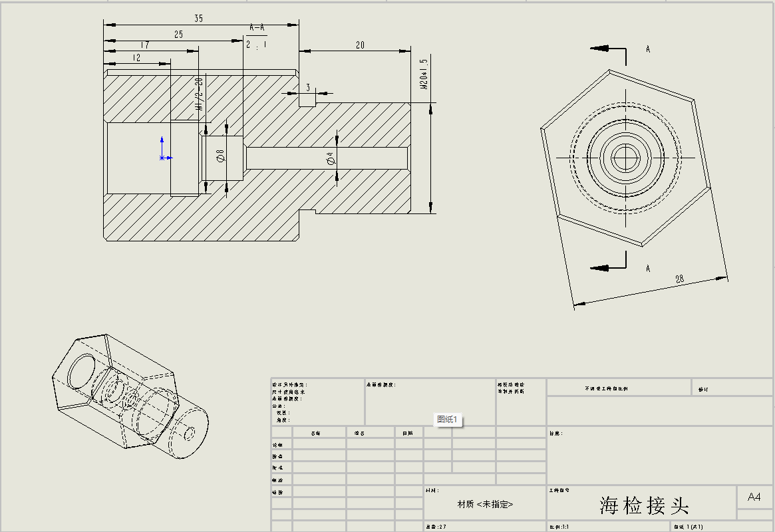This screenshot has width=775, height=532.
Task: Select the 20 length dimension on right
Action: pyautogui.click(x=360, y=45)
